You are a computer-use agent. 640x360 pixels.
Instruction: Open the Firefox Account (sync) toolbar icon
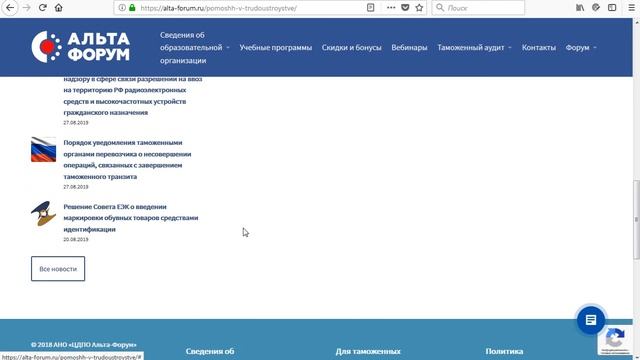tap(596, 8)
